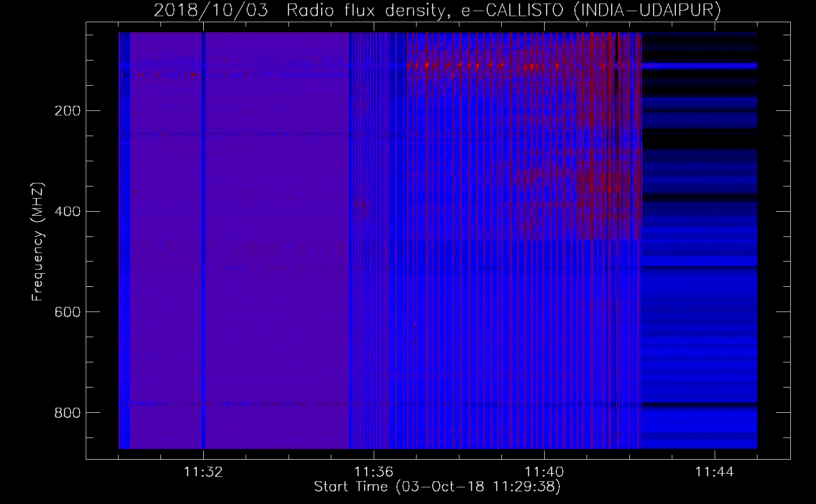Select the 11:44 time tick label
The image size is (816, 504).
tap(715, 472)
